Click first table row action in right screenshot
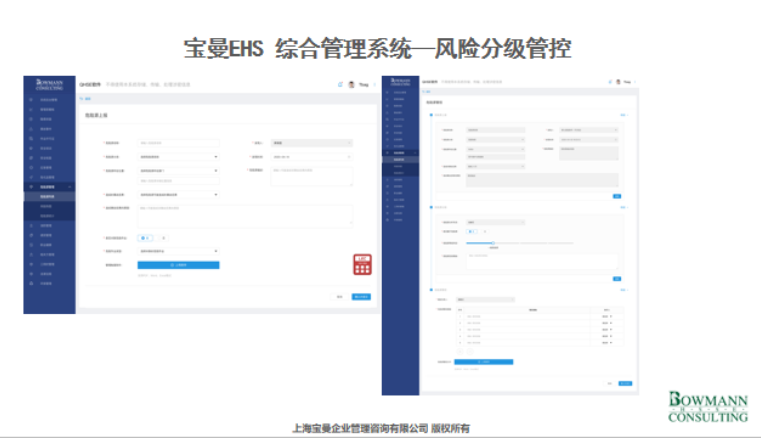Image resolution: width=761 pixels, height=439 pixels. [x=606, y=316]
